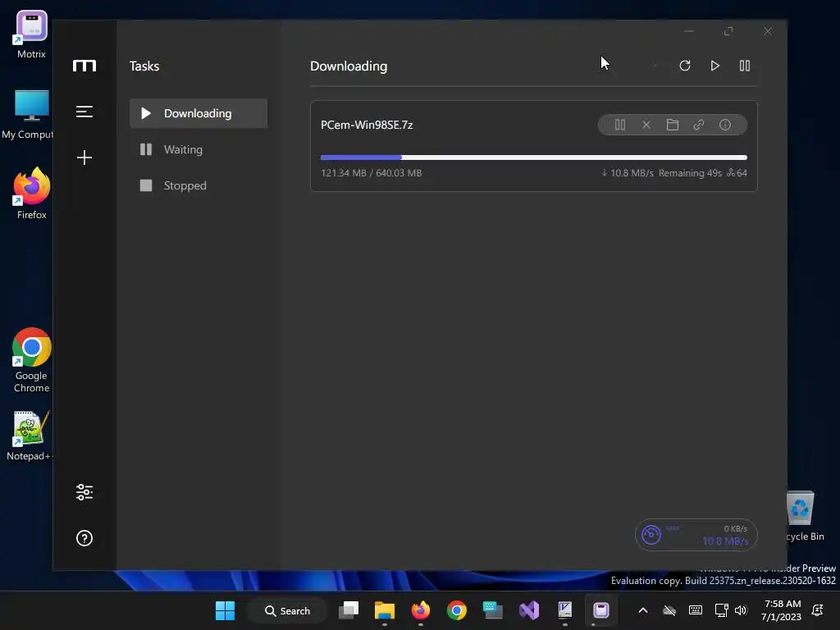Copy the PCem-Win98SE.7z download link
The width and height of the screenshot is (840, 630).
click(x=699, y=125)
